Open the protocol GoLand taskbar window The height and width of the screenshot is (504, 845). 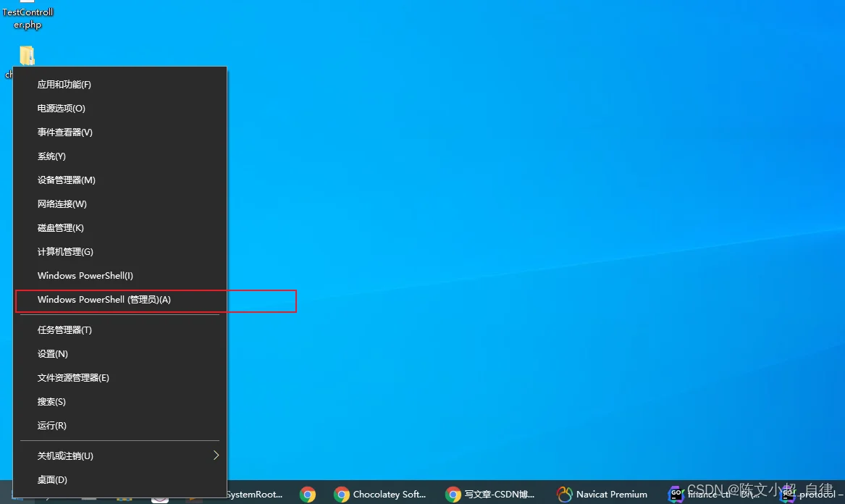pos(812,495)
